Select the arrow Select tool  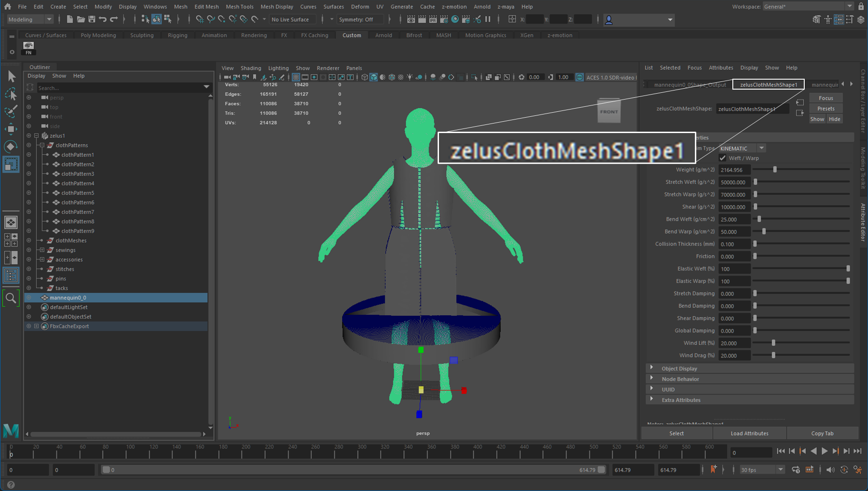click(11, 76)
